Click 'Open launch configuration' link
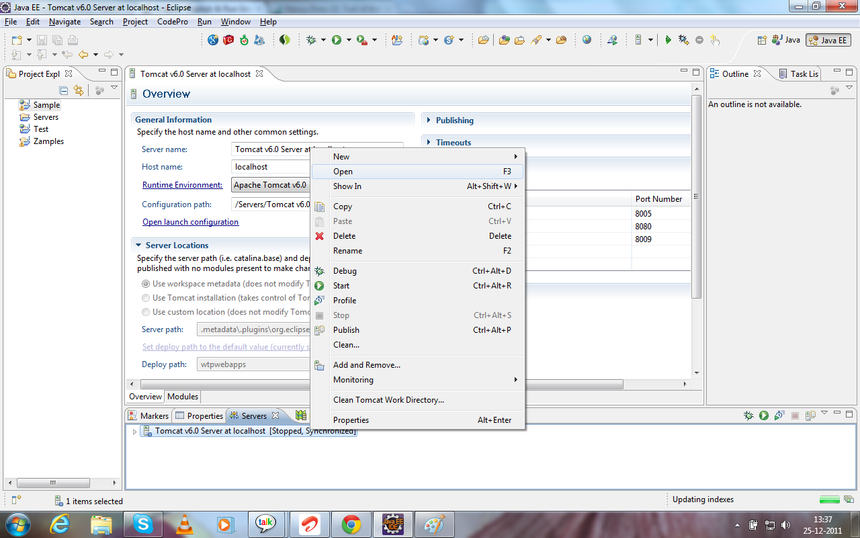Viewport: 860px width, 538px height. (x=190, y=222)
